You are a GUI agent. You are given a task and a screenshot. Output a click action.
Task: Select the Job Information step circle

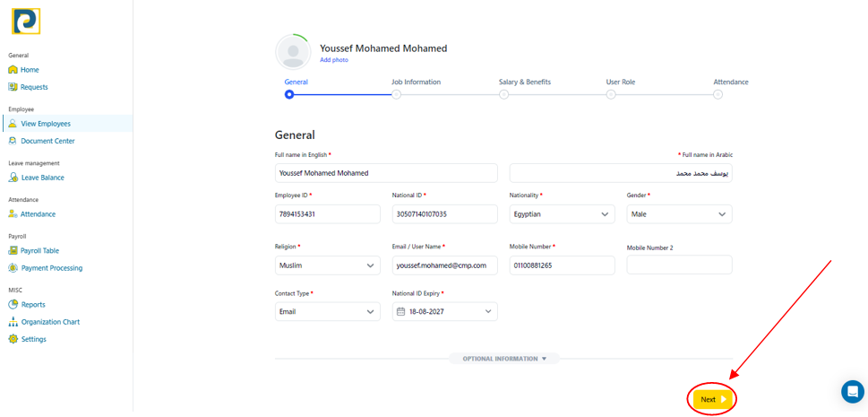[396, 94]
